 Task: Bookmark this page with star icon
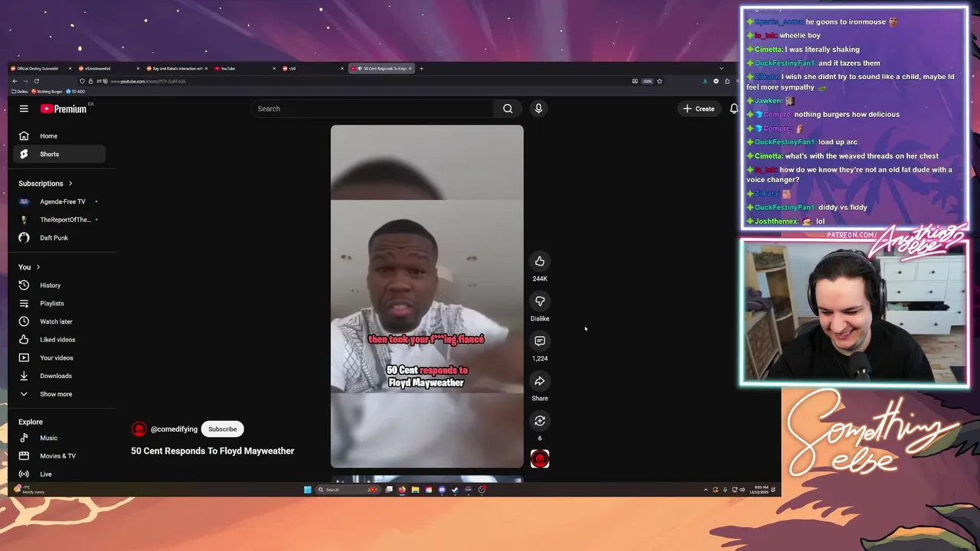[659, 81]
